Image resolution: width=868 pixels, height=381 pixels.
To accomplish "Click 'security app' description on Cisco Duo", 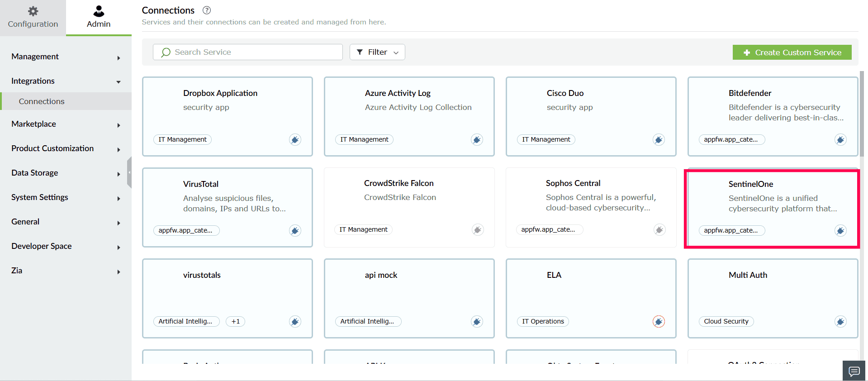I will [569, 108].
